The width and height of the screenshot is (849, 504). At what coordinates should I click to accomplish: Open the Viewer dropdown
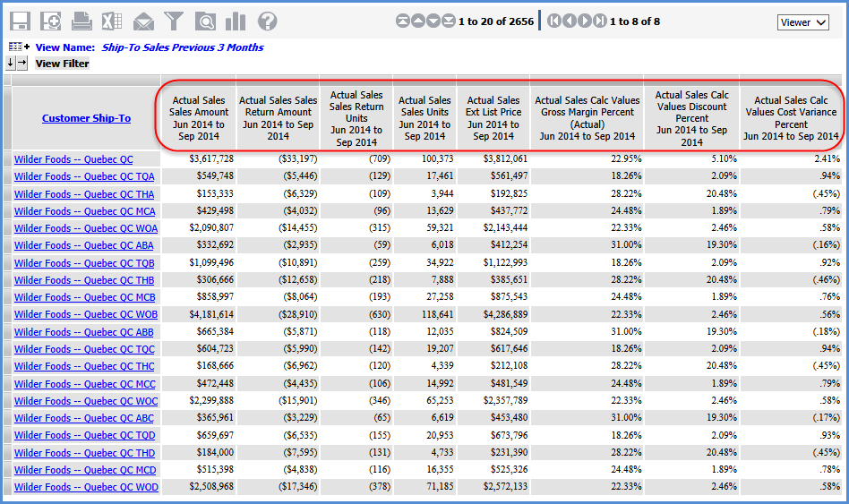[x=803, y=22]
